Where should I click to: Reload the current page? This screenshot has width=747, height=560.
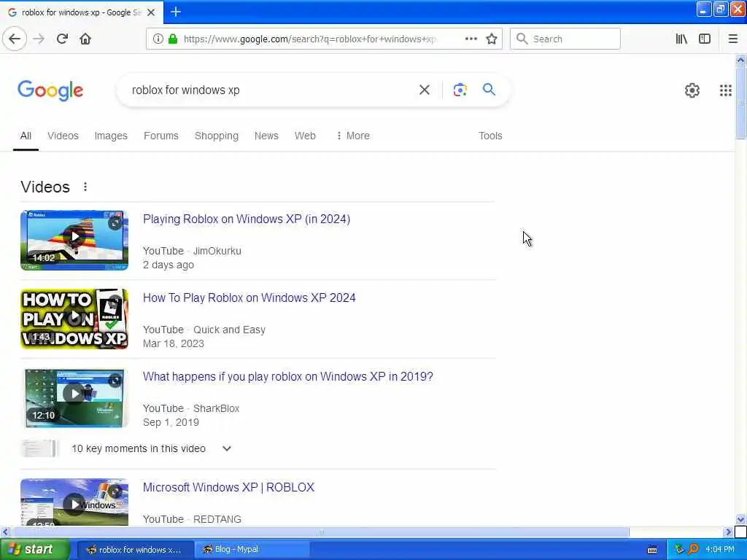62,39
